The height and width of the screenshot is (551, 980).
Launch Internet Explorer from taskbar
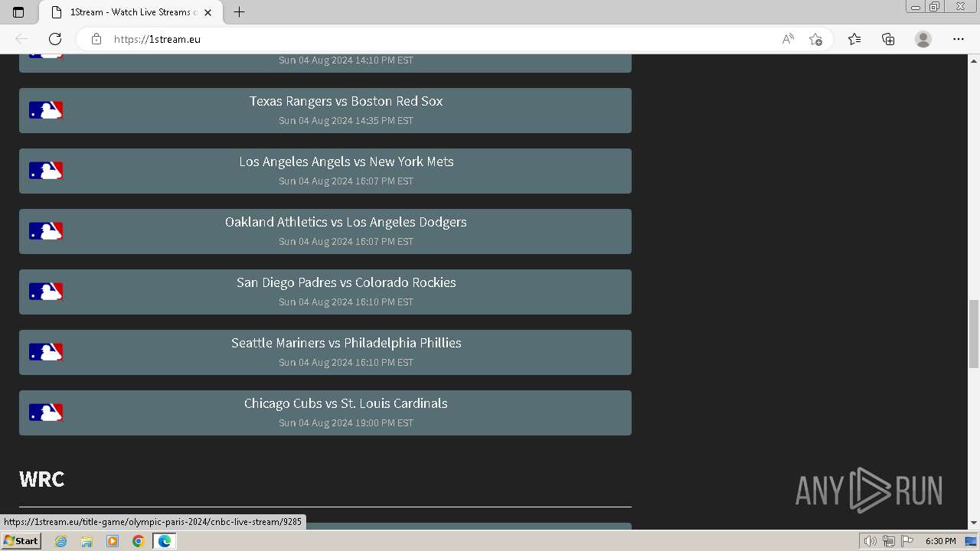61,541
